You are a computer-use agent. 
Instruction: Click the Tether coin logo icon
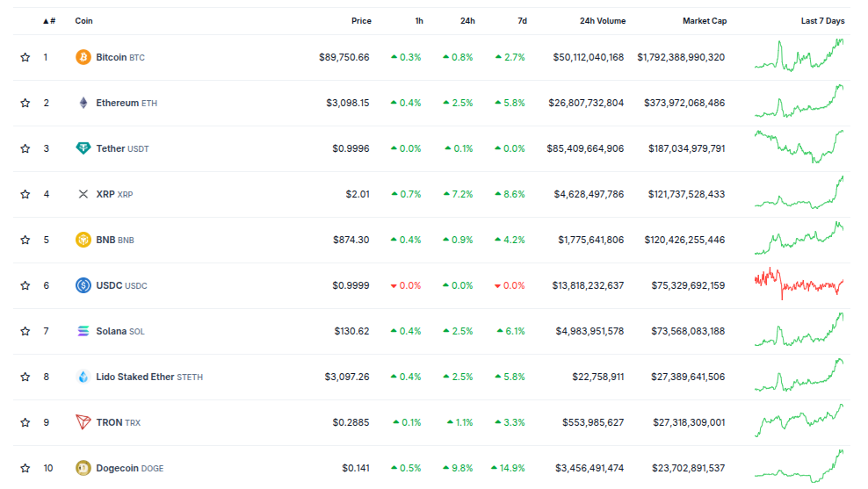pos(83,148)
